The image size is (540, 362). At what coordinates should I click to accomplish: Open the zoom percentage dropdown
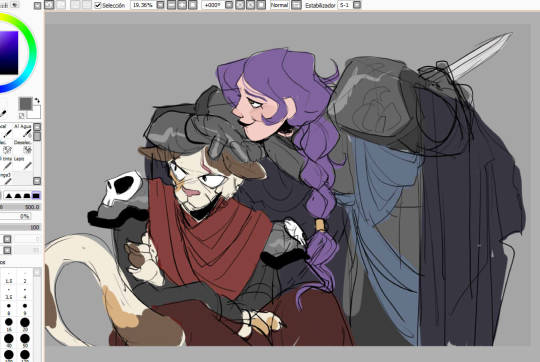point(160,5)
